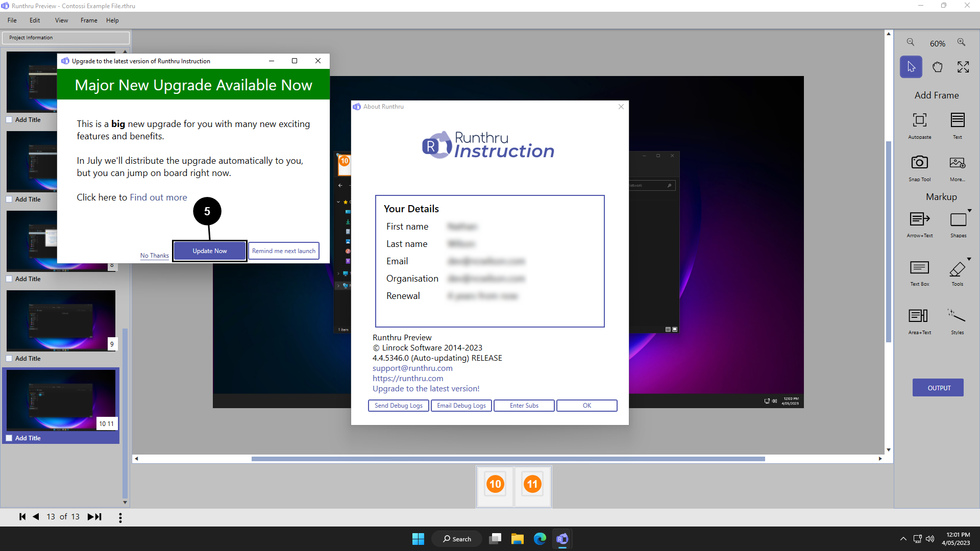Expand the Shapes dropdown arrow

coord(969,211)
